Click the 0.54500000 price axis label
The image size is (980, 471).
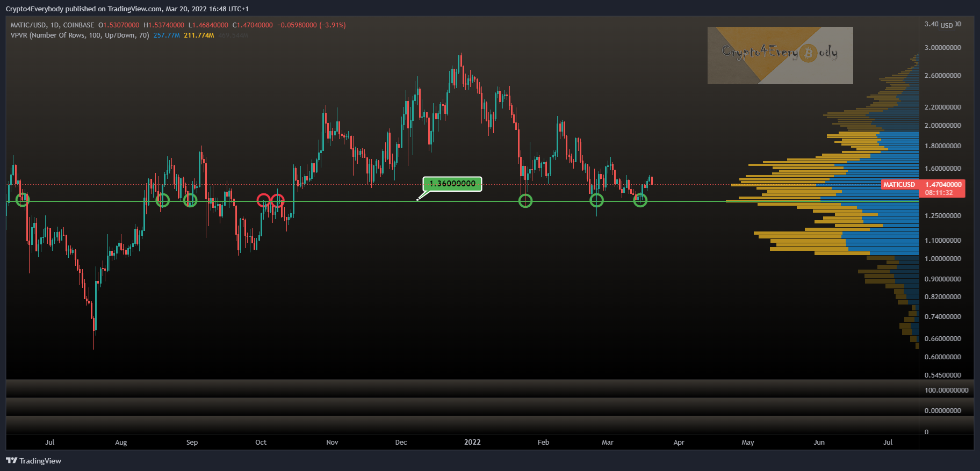[x=943, y=375]
